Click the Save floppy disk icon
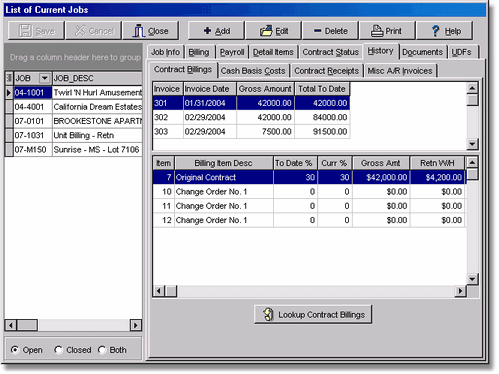The width and height of the screenshot is (499, 374). click(x=25, y=31)
